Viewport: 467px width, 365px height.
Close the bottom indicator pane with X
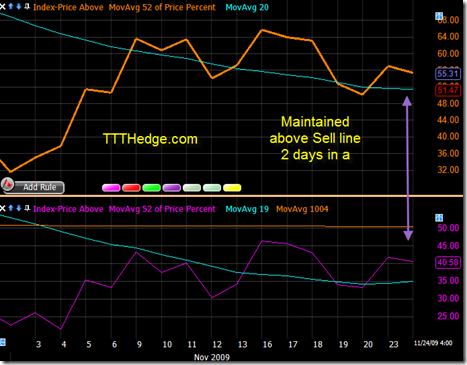(x=2, y=208)
